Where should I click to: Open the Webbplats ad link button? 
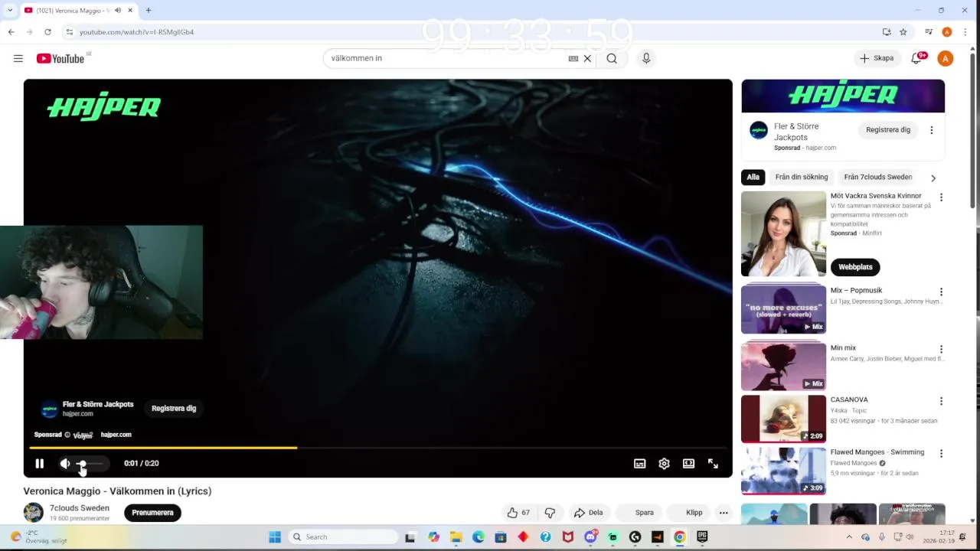pos(855,267)
